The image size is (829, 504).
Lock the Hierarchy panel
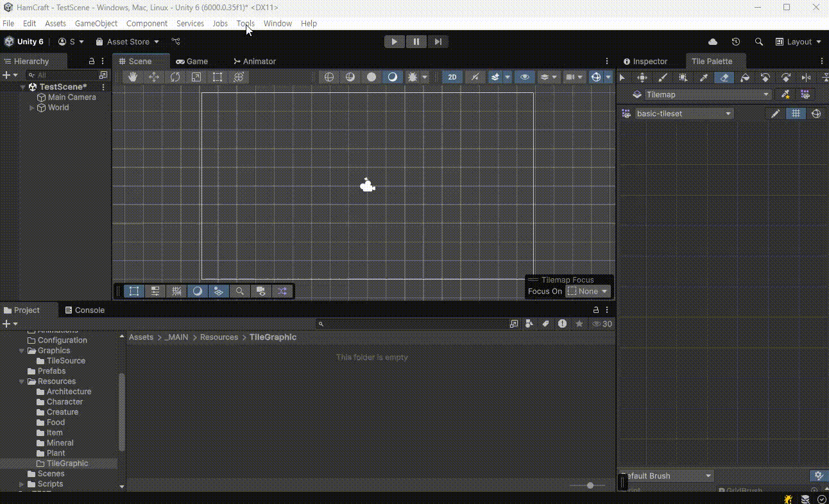[92, 62]
